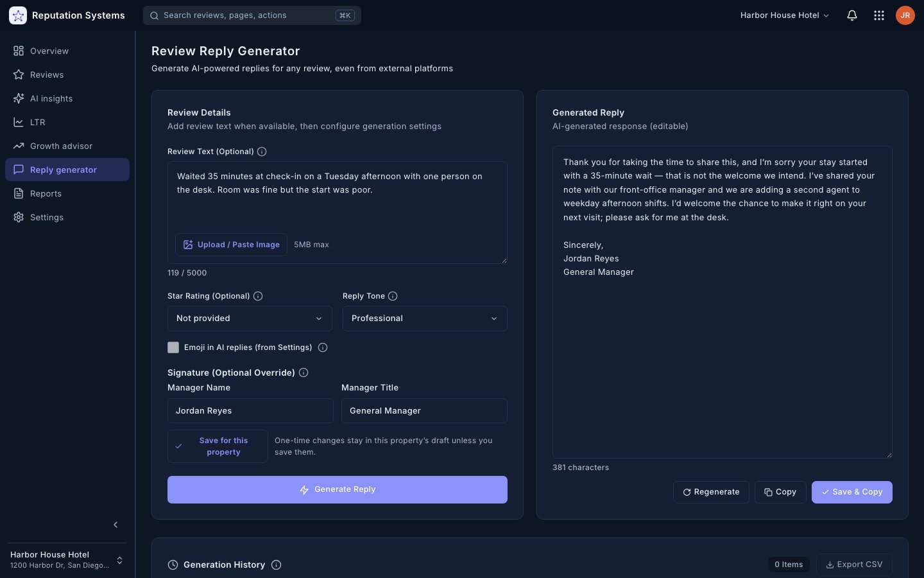Regenerate the reply
The height and width of the screenshot is (578, 924).
point(711,492)
